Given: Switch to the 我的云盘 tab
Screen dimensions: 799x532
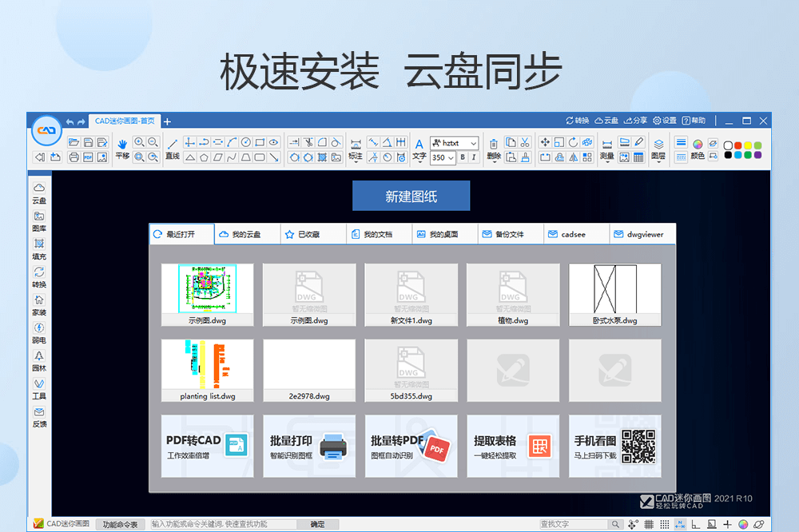Looking at the screenshot, I should pos(246,233).
